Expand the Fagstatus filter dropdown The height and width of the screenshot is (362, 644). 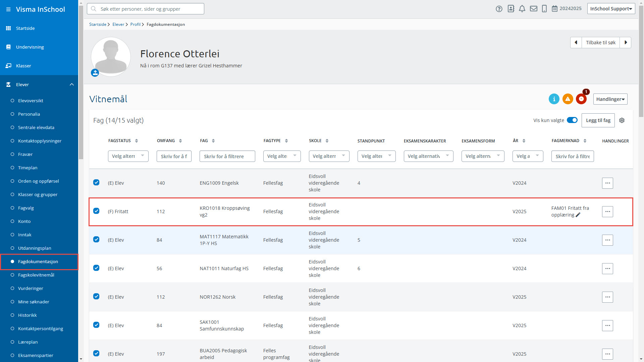[x=128, y=156]
